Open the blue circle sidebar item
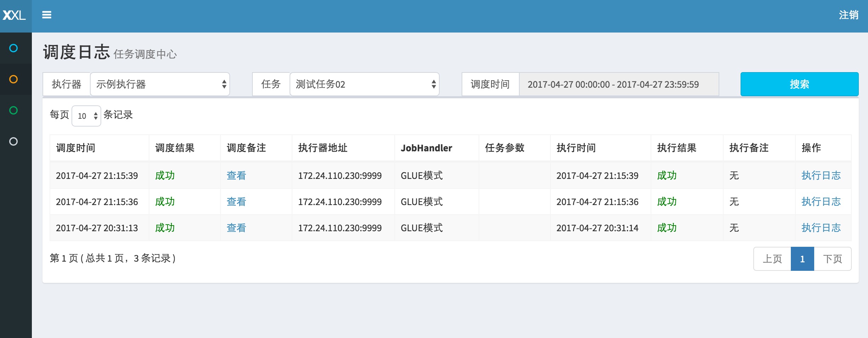 13,48
